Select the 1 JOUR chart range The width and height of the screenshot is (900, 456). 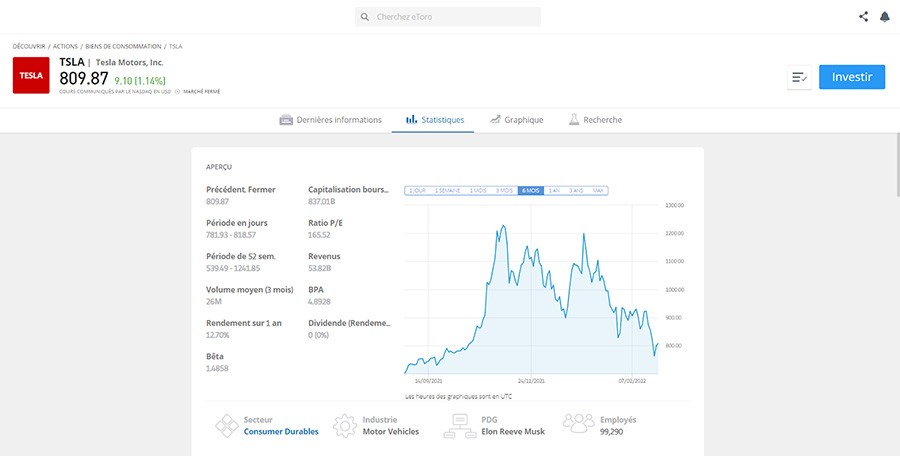pos(417,191)
